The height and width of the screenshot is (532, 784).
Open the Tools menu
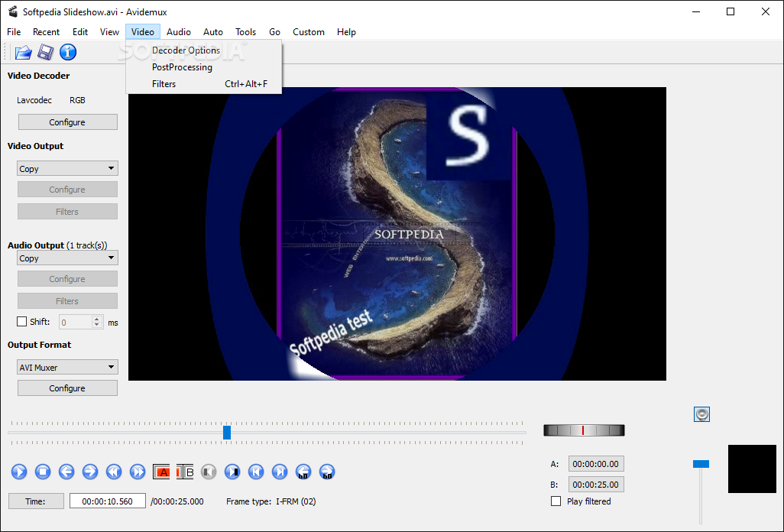245,32
